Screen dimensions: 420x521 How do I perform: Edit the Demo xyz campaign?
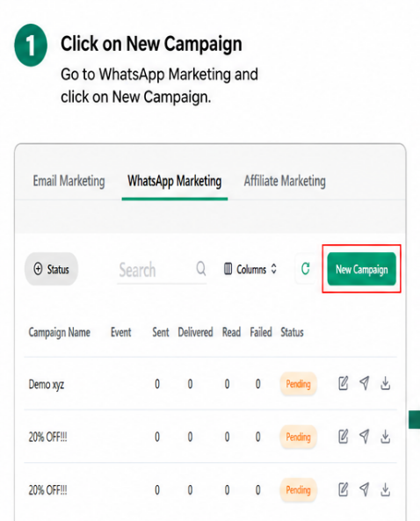click(344, 383)
